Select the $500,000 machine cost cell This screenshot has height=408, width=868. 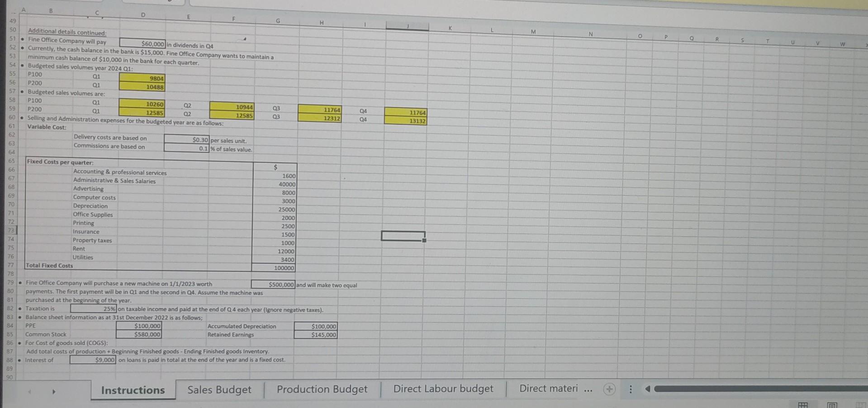pyautogui.click(x=273, y=285)
